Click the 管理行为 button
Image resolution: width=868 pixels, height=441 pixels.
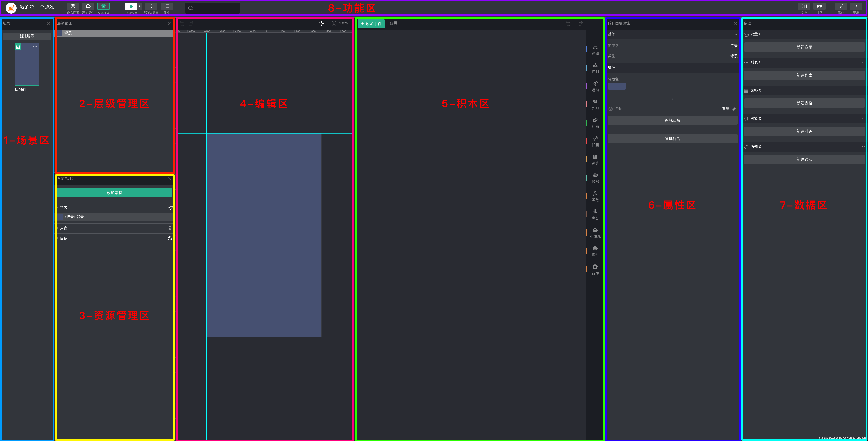click(673, 139)
